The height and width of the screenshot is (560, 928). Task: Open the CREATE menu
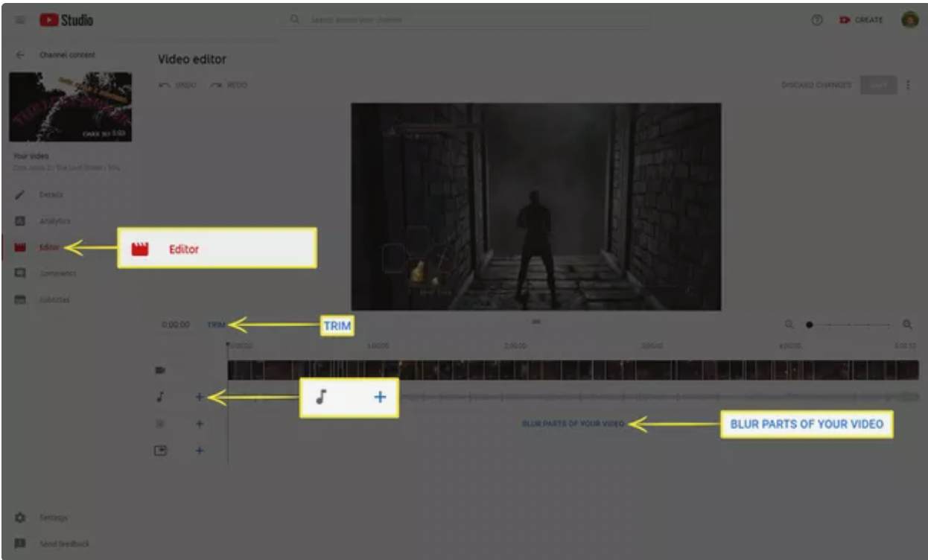coord(861,20)
